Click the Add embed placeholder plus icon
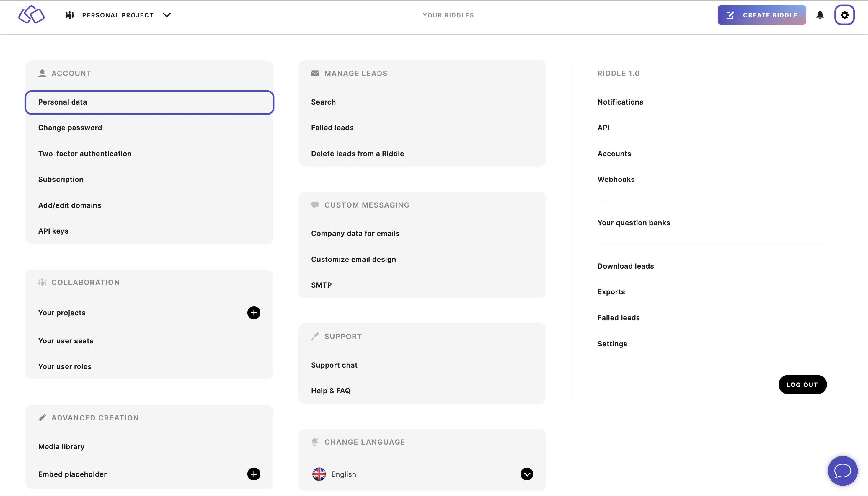This screenshot has width=868, height=496. pyautogui.click(x=253, y=474)
